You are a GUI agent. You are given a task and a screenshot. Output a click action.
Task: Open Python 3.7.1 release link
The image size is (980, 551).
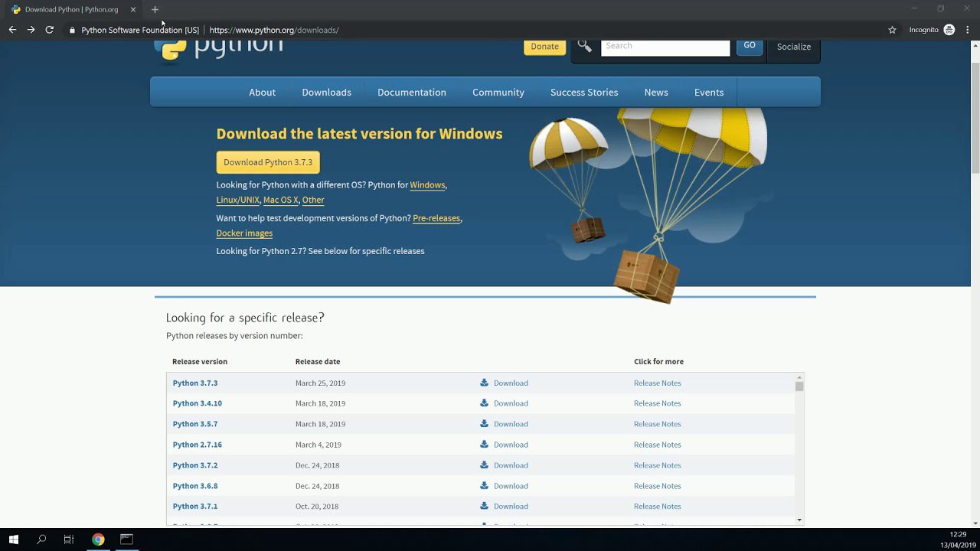195,506
